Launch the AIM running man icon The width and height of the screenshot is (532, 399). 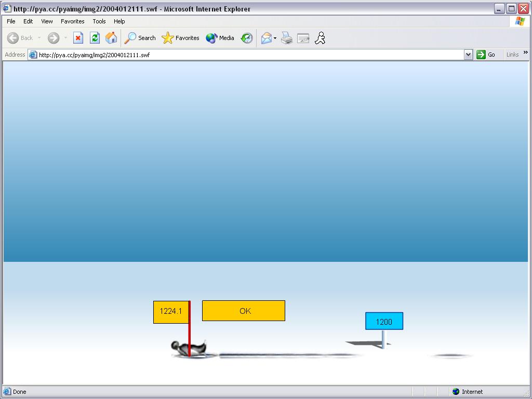point(320,38)
